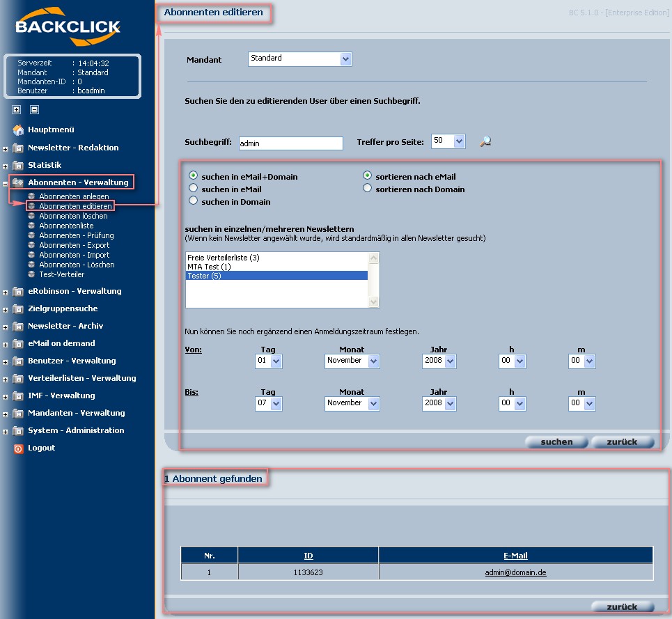The height and width of the screenshot is (619, 672).
Task: Click the red Logout icon
Action: (18, 448)
